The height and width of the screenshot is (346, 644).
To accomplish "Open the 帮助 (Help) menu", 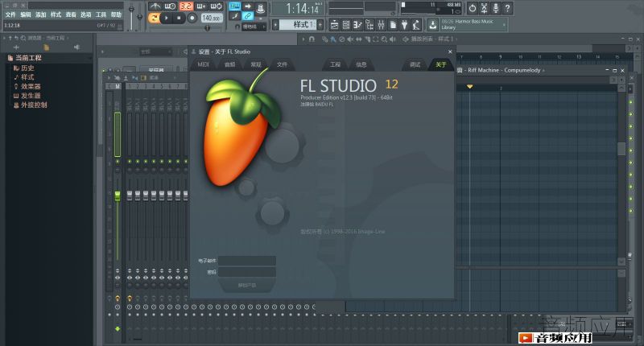I will point(116,14).
